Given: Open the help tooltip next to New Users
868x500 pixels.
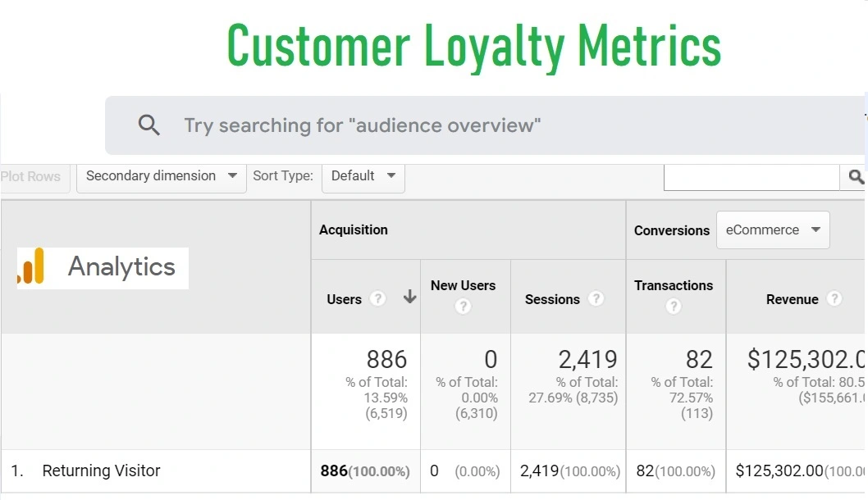Looking at the screenshot, I should point(463,306).
